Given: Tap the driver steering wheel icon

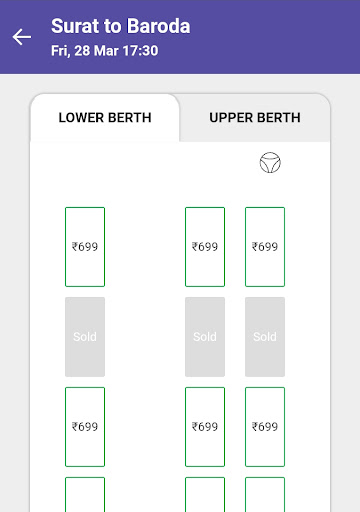Looking at the screenshot, I should tap(270, 163).
